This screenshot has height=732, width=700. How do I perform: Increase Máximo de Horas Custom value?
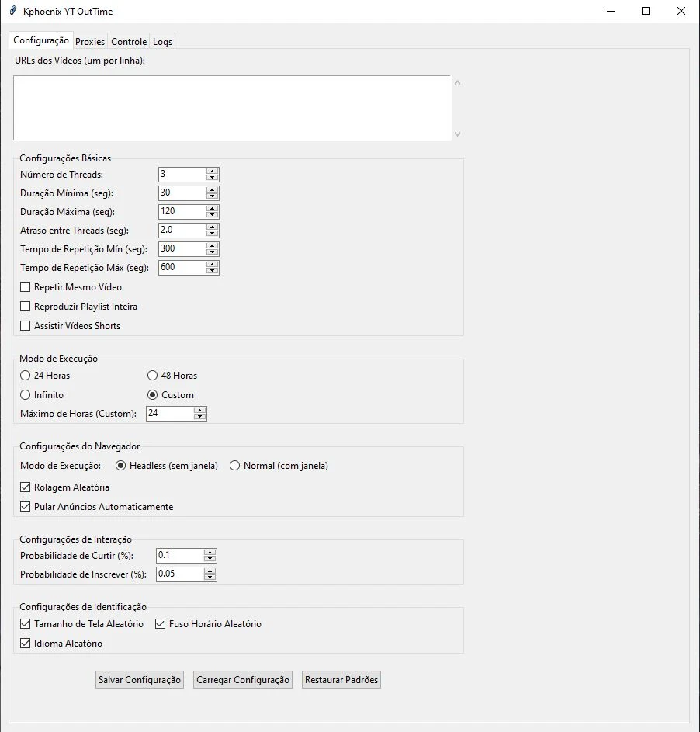200,410
